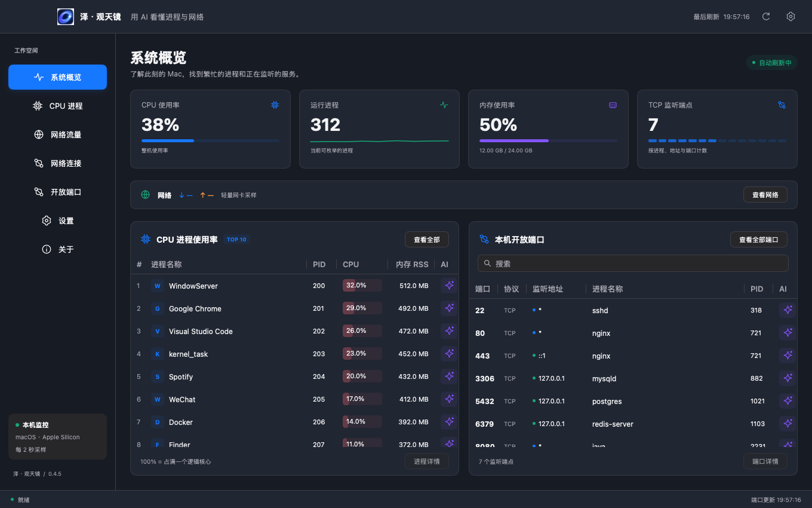Viewport: 812px width, 508px height.
Task: Click the AI sparkle icon for postgres
Action: pyautogui.click(x=788, y=401)
